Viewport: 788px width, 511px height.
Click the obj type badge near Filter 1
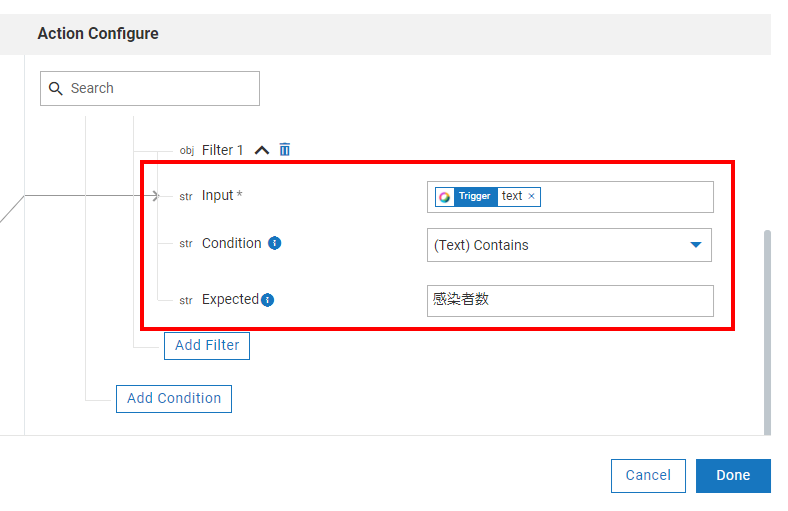click(x=186, y=151)
